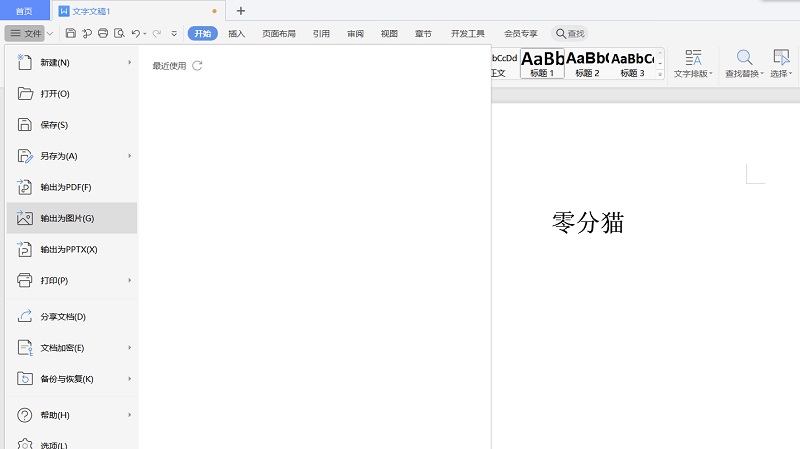Open the quick access toolbar customize dropdown
The height and width of the screenshot is (449, 800).
(174, 33)
